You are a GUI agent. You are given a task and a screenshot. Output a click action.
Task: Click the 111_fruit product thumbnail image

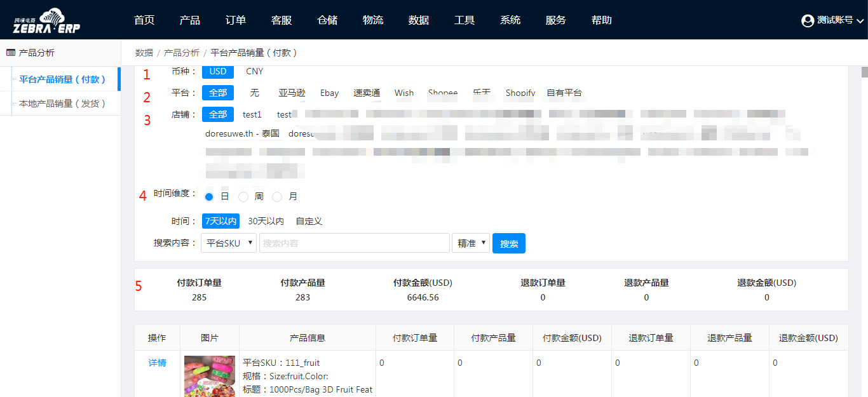click(x=210, y=376)
